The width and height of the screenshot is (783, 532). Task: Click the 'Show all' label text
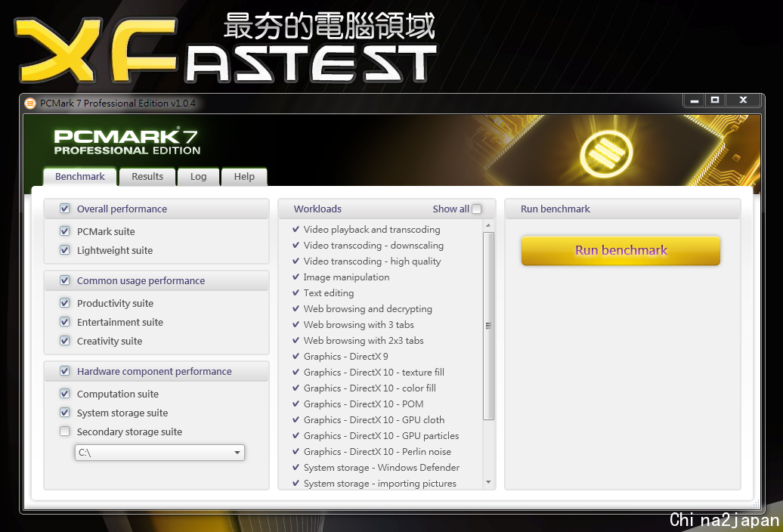(x=451, y=209)
